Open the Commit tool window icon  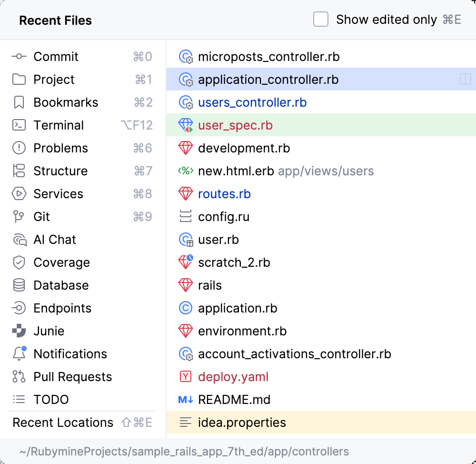(19, 57)
